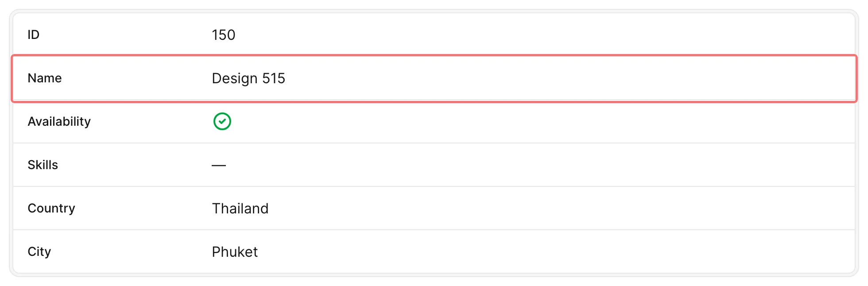868x286 pixels.
Task: Click the Thailand country value
Action: 240,209
